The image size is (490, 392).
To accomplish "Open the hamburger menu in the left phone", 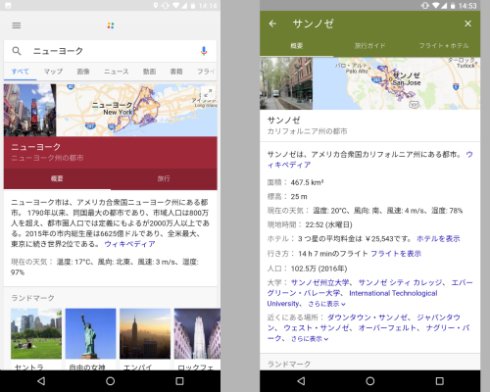I will [16, 25].
